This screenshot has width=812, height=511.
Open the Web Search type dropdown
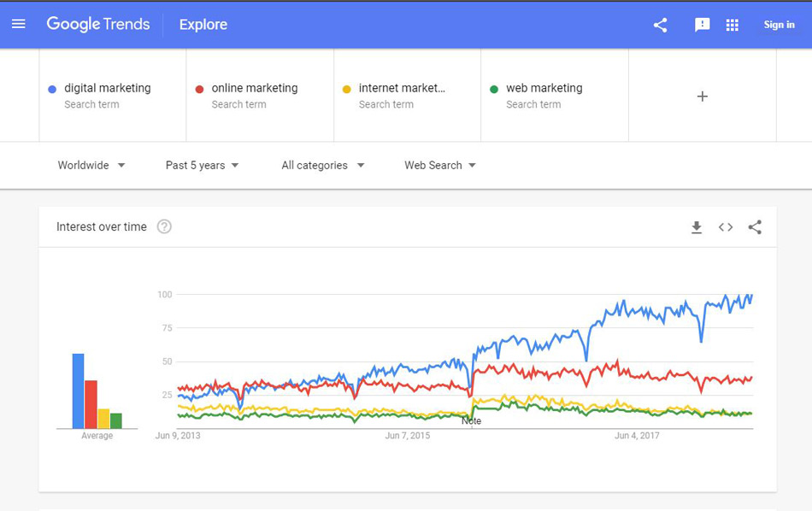click(x=439, y=165)
